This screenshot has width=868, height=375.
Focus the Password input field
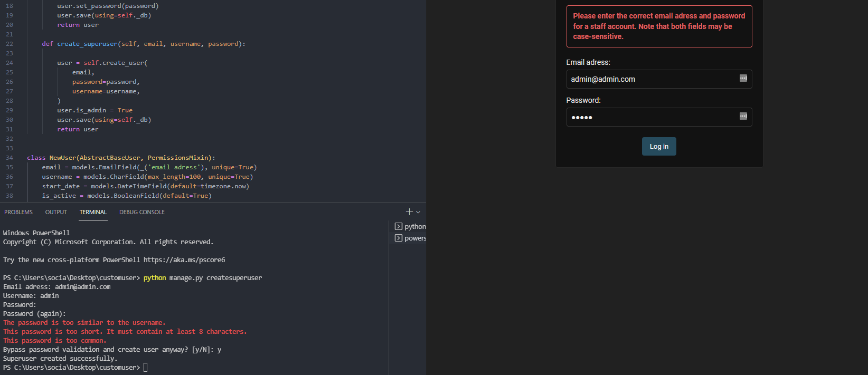659,117
